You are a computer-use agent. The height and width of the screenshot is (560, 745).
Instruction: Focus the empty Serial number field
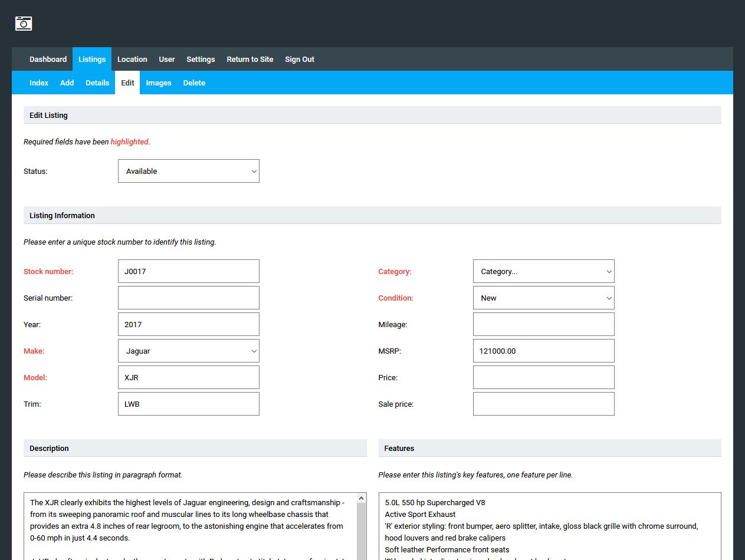point(189,298)
